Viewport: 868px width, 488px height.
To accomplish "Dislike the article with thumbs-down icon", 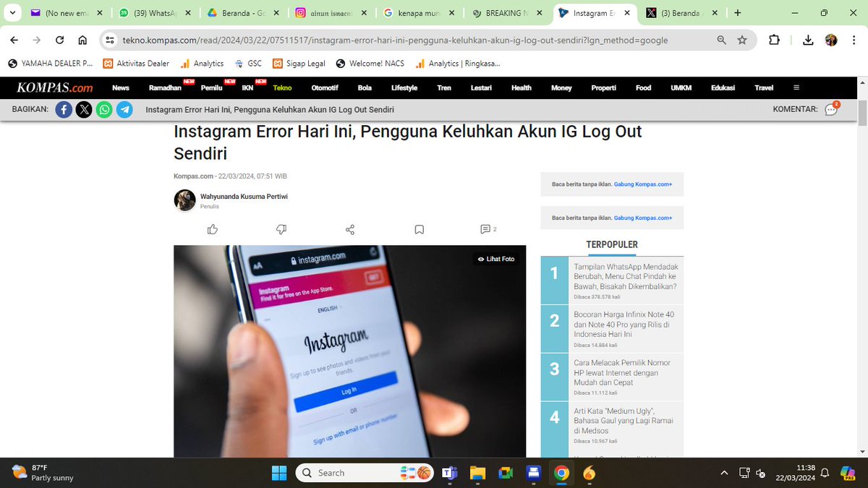I will pos(281,229).
